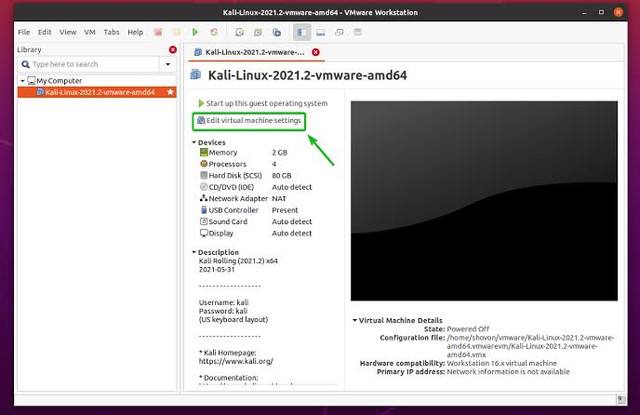The image size is (640, 415).
Task: Click the red power off toolbar icon
Action: (158, 32)
